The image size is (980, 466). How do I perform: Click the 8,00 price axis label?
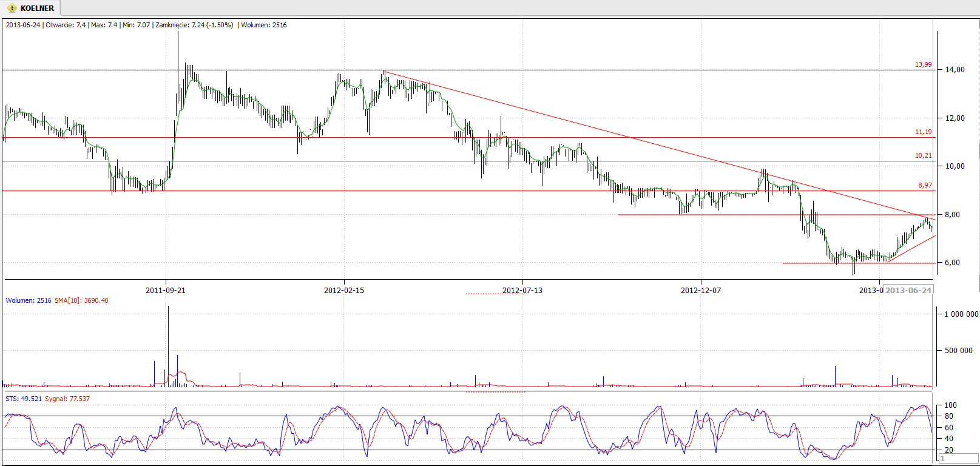pyautogui.click(x=952, y=214)
